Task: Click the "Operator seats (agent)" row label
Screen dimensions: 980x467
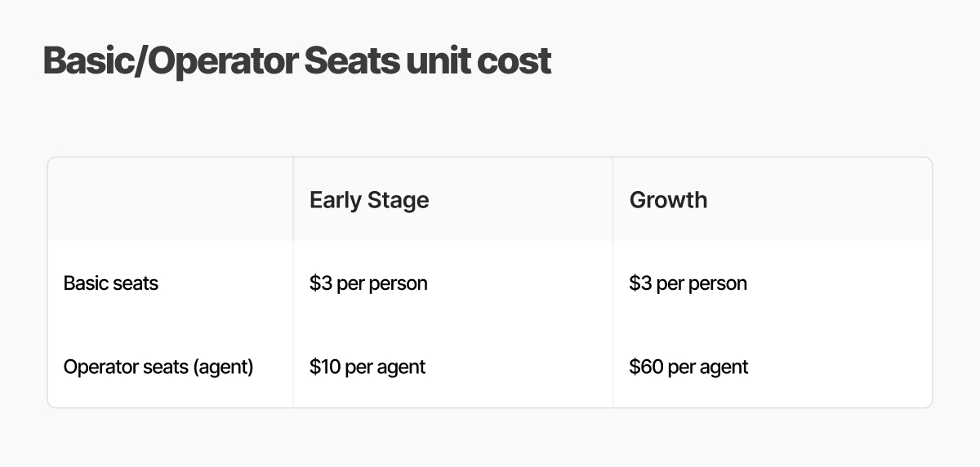Action: (x=158, y=367)
